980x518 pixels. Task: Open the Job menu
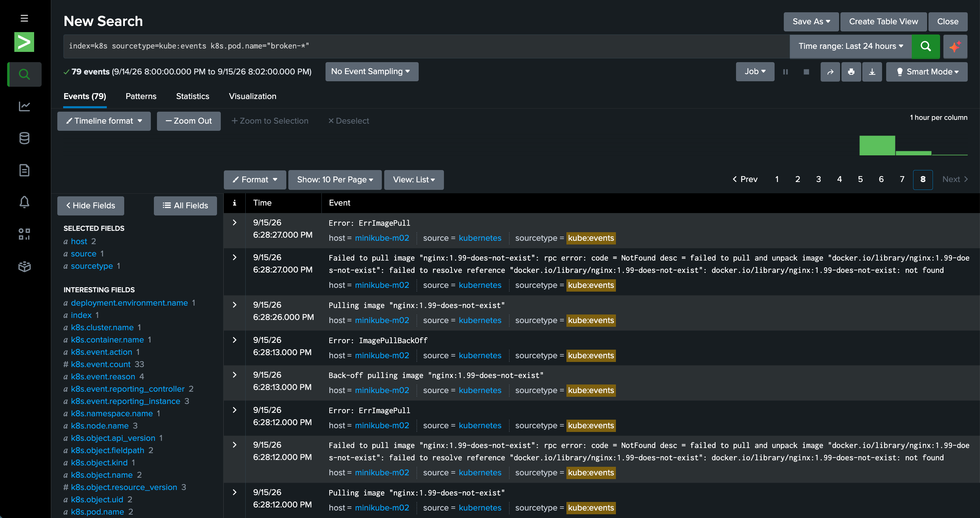point(755,72)
